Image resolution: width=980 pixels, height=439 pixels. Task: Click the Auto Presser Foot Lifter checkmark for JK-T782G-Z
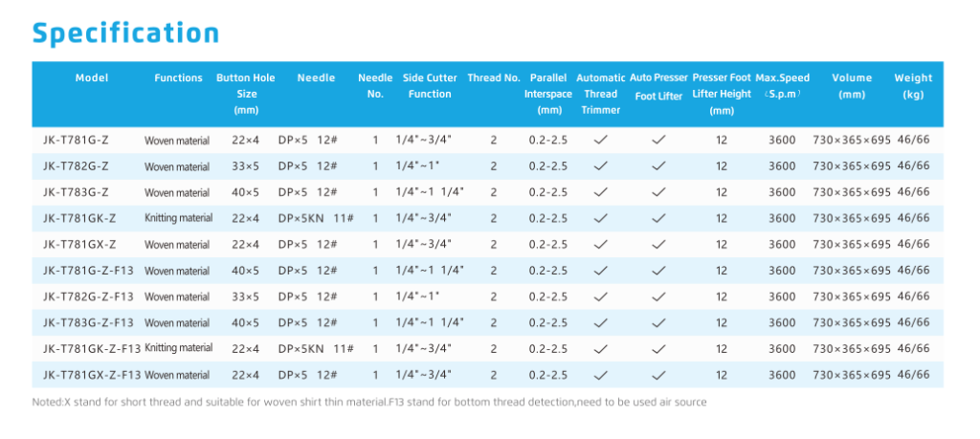(658, 165)
